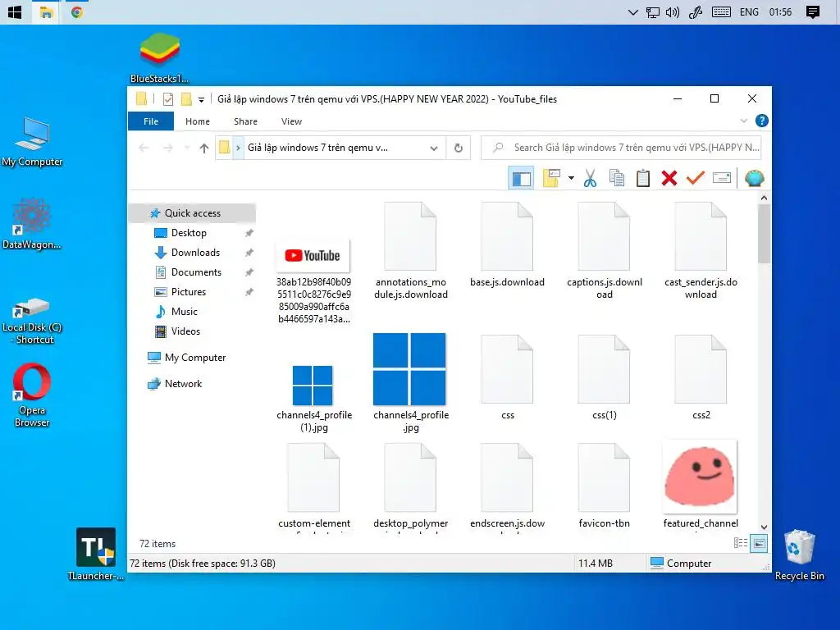840x630 pixels.
Task: Select DataWagon desktop shortcut
Action: 32,224
